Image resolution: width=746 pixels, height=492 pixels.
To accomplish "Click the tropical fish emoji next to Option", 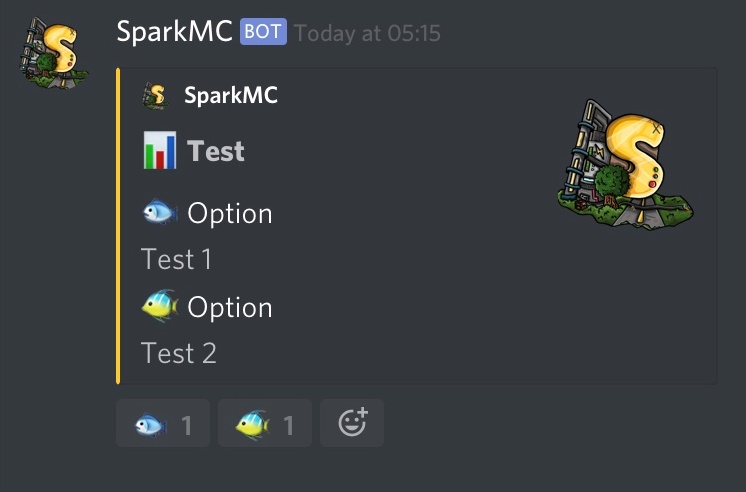I will [x=160, y=305].
